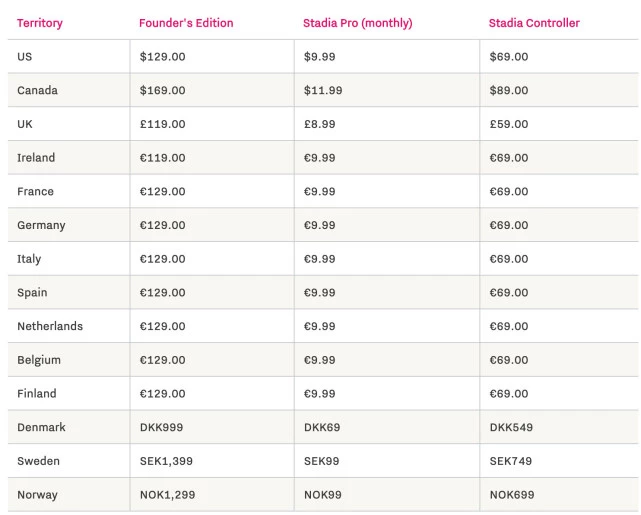641x515 pixels.
Task: Click the Territory column header
Action: 41,23
